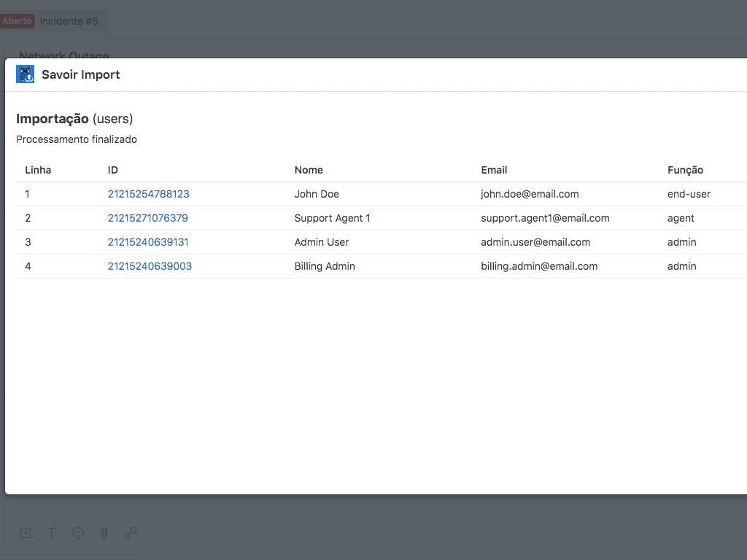Open user ID 21215271076379 link
This screenshot has width=747, height=560.
click(x=147, y=218)
